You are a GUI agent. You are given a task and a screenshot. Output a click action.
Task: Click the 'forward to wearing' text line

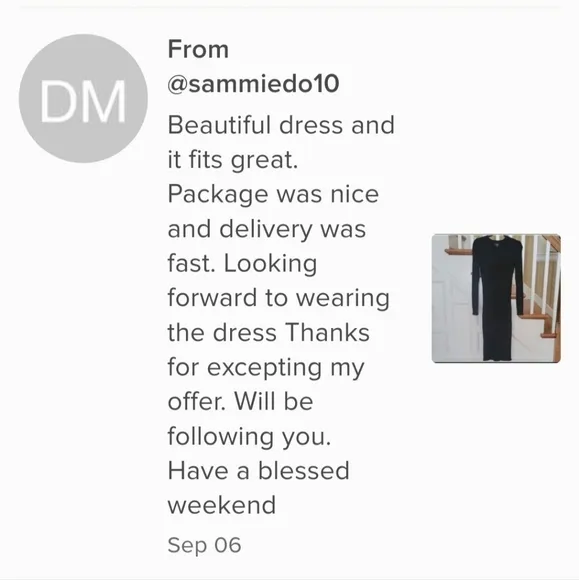pos(279,298)
